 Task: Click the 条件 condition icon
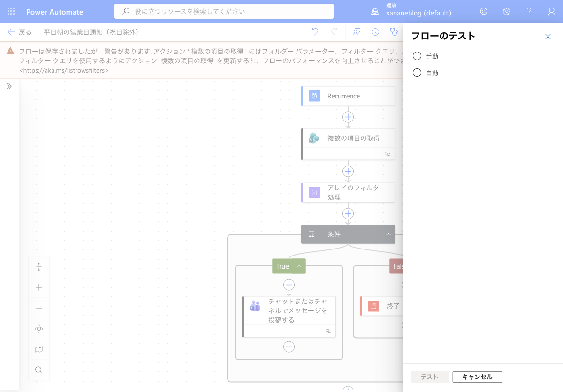(312, 234)
